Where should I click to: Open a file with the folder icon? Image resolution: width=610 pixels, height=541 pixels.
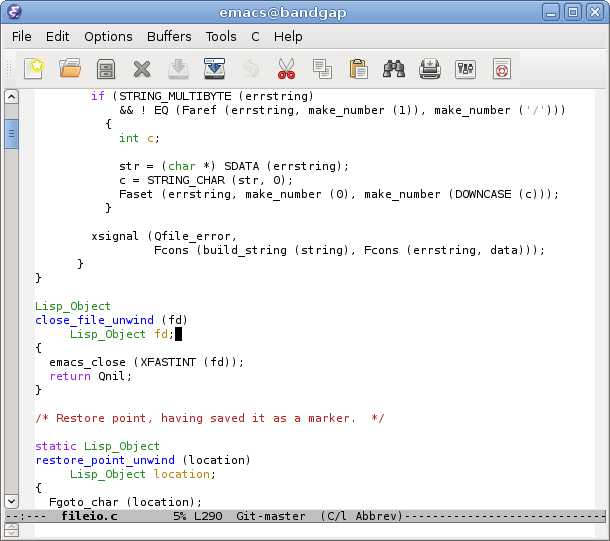(x=70, y=69)
